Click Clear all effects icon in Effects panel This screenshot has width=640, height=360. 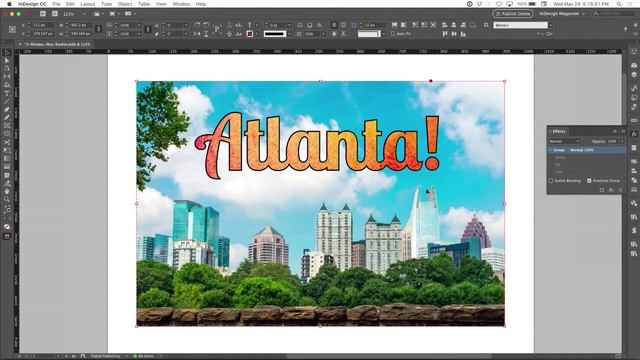coord(602,190)
